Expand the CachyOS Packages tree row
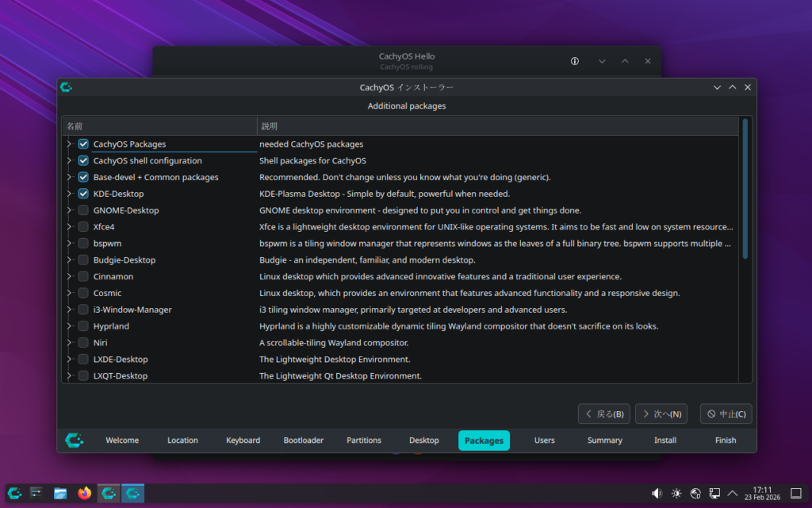This screenshot has height=508, width=812. [x=70, y=144]
